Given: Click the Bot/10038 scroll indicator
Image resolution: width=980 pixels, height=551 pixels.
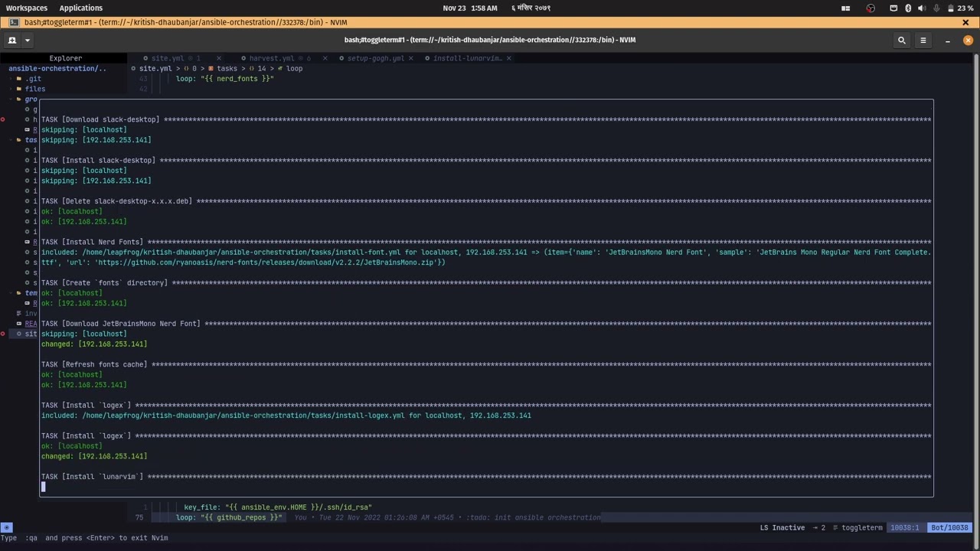Looking at the screenshot, I should (x=949, y=528).
